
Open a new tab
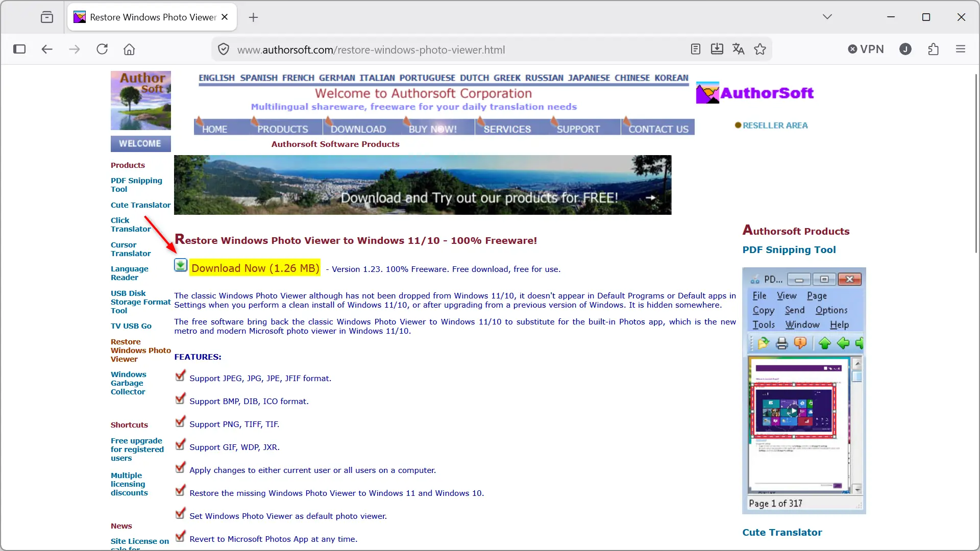pos(253,17)
